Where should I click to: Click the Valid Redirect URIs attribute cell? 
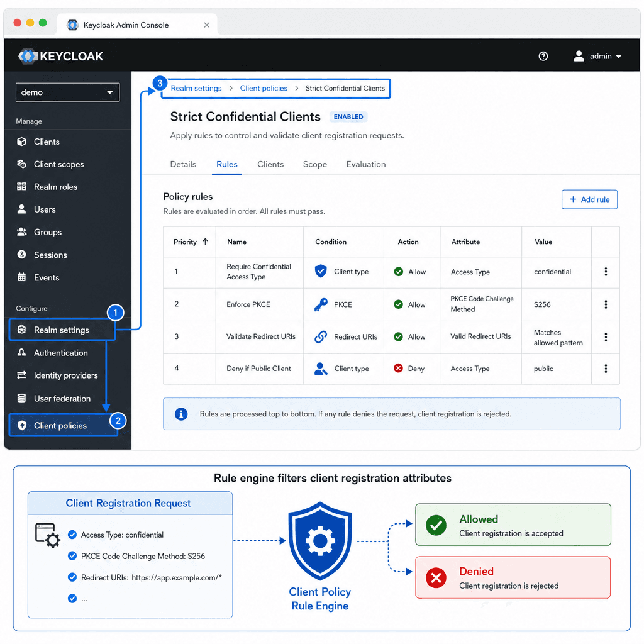(480, 336)
